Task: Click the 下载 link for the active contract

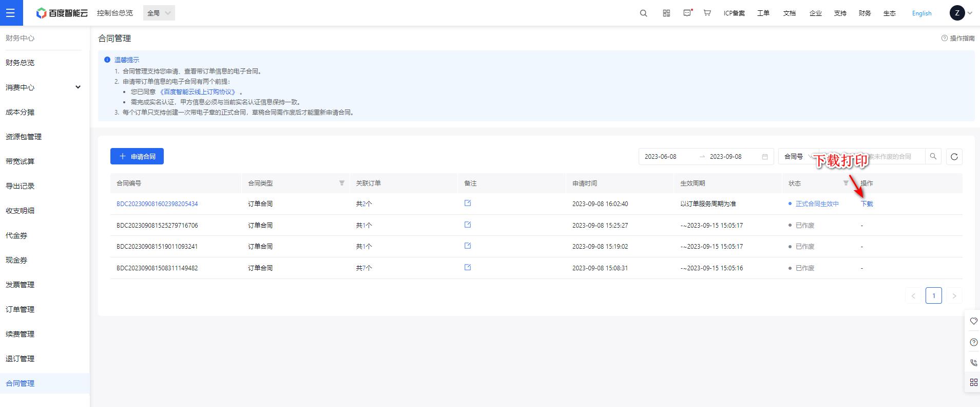Action: pyautogui.click(x=867, y=204)
